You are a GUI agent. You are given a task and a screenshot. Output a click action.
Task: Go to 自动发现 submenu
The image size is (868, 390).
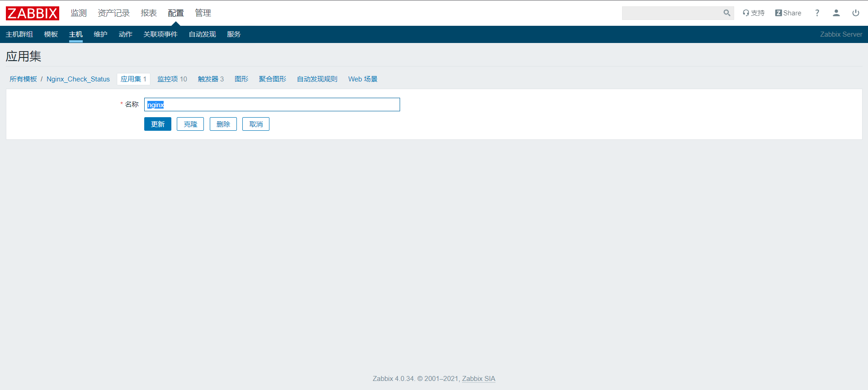point(203,34)
